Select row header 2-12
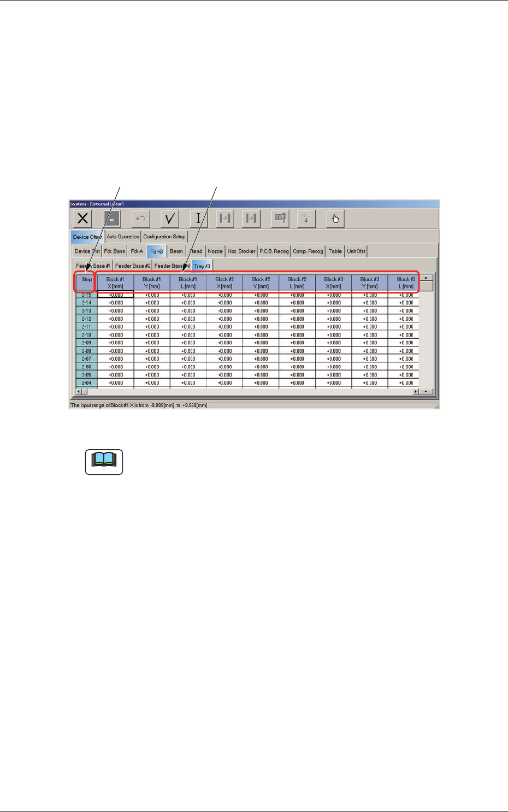 (x=87, y=319)
